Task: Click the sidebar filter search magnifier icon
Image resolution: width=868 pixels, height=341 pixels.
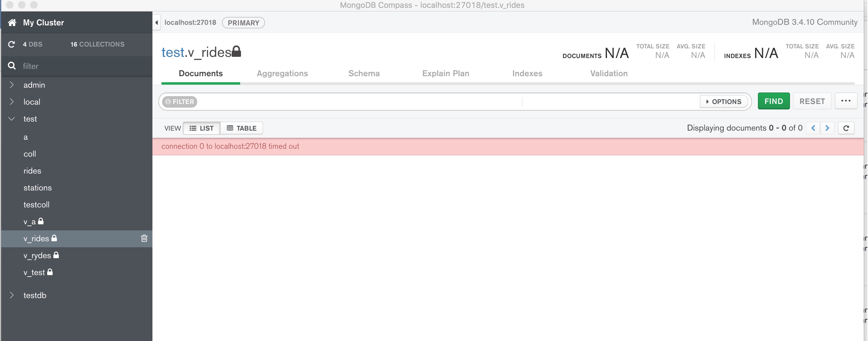Action: point(12,66)
